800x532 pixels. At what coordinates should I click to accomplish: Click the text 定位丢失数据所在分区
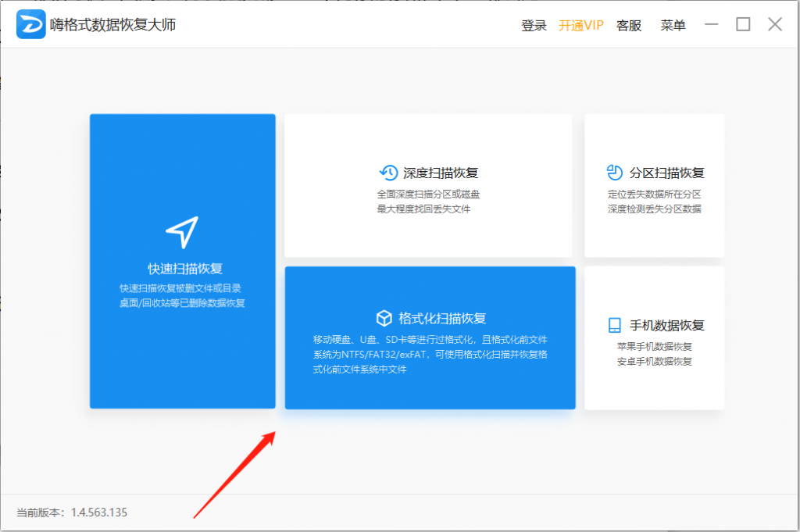tap(654, 195)
